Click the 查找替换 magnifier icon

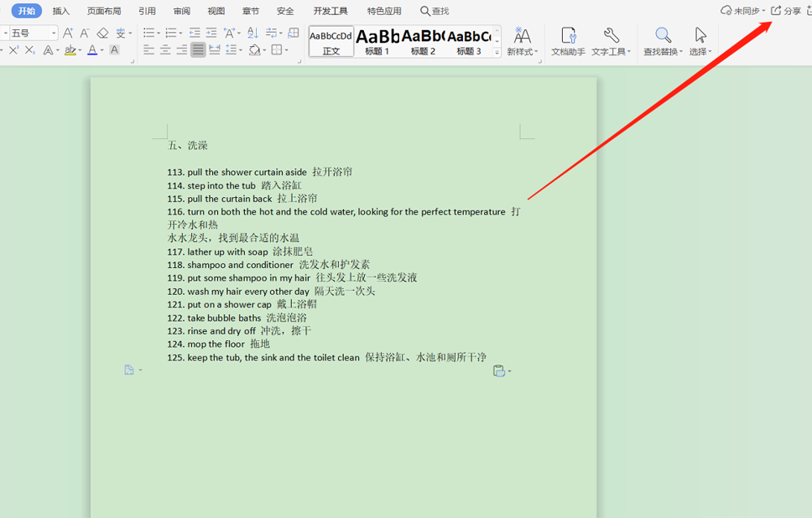click(x=663, y=36)
